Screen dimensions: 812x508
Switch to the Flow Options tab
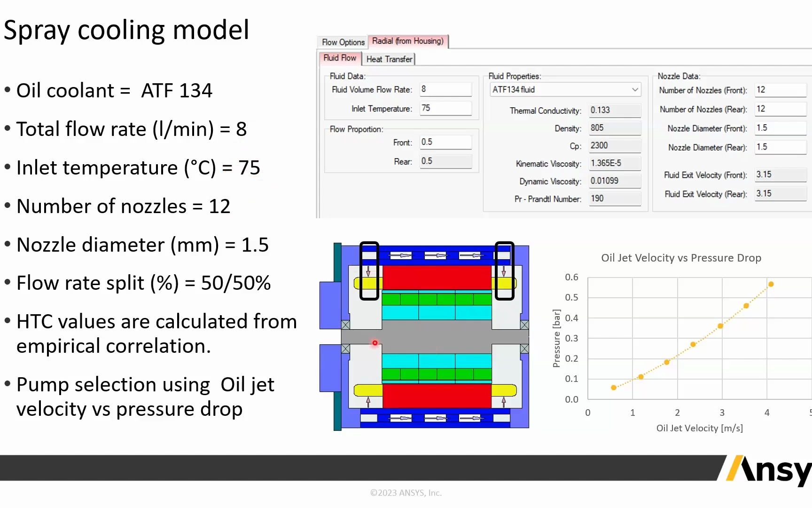pos(342,42)
